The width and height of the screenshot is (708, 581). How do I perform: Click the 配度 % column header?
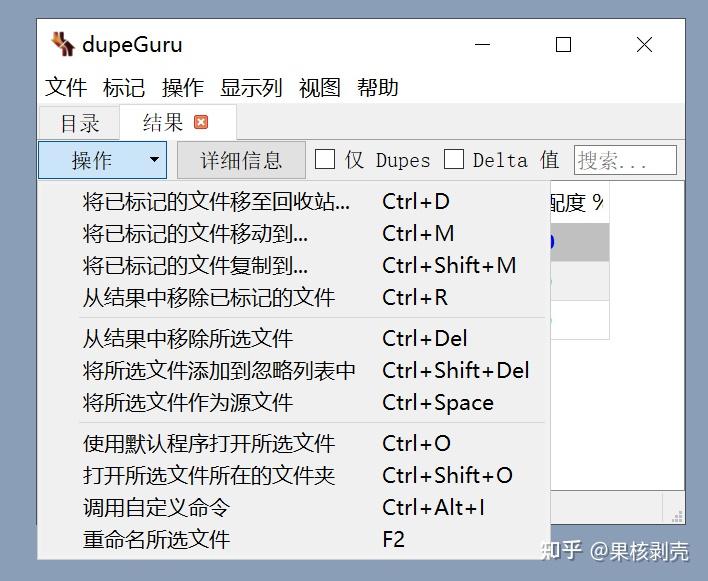[x=580, y=203]
